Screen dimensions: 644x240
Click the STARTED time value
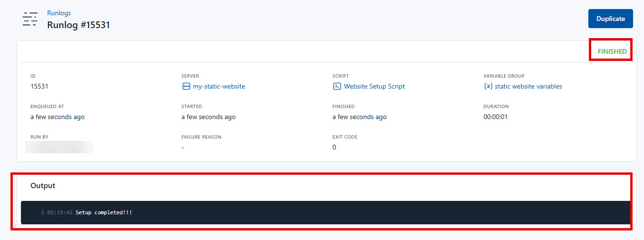[208, 117]
